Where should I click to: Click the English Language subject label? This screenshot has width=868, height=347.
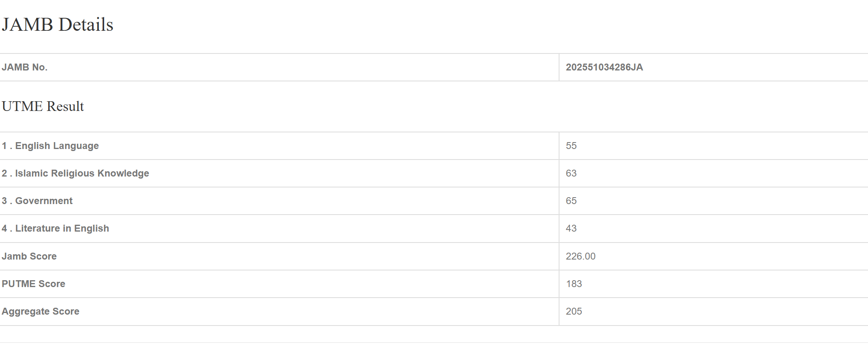57,146
